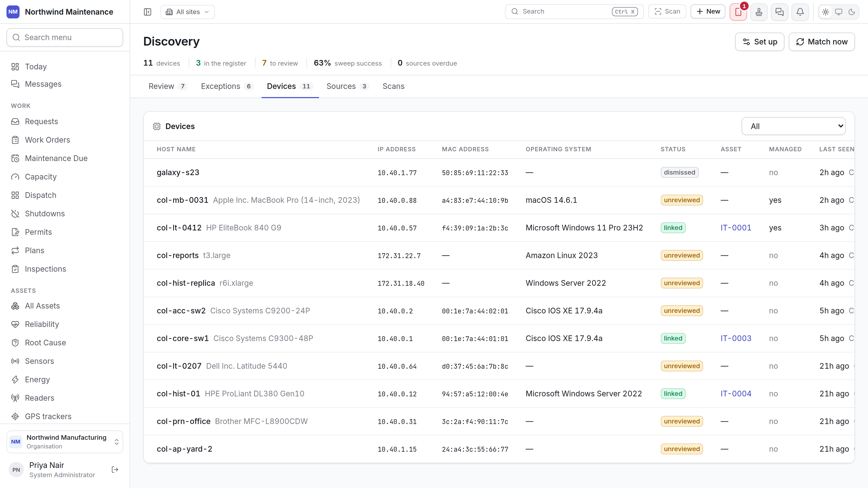Open the red device alert icon
Image resolution: width=868 pixels, height=488 pixels.
tap(738, 12)
